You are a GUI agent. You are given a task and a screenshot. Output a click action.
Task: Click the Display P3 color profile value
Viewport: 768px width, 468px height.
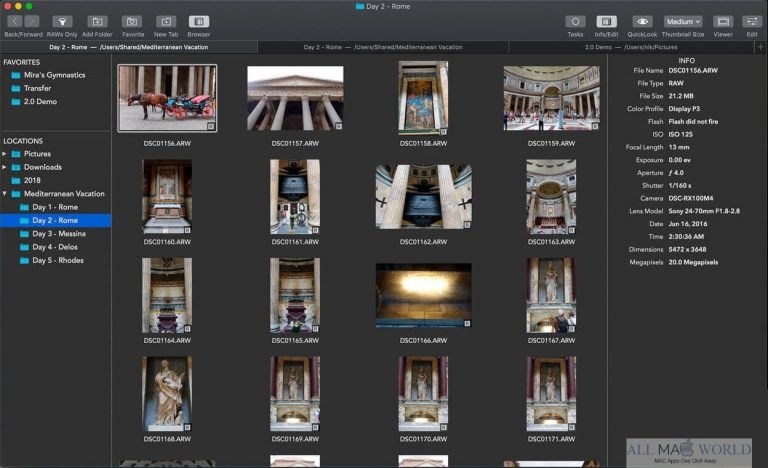pos(684,109)
